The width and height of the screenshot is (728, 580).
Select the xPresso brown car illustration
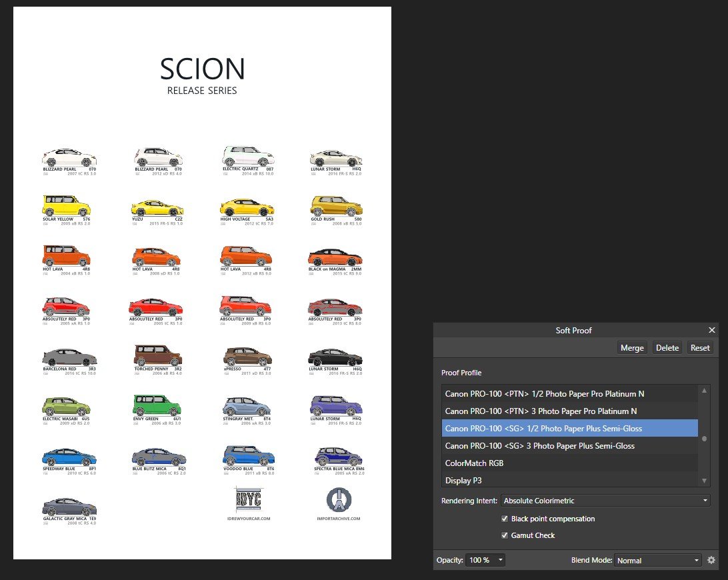pos(247,357)
